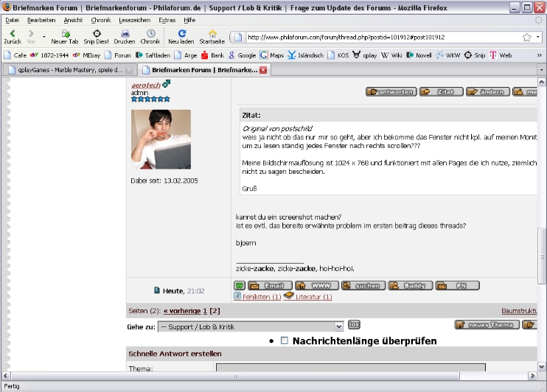Click the Snip Dies! toolbar icon
The height and width of the screenshot is (392, 547).
point(96,34)
